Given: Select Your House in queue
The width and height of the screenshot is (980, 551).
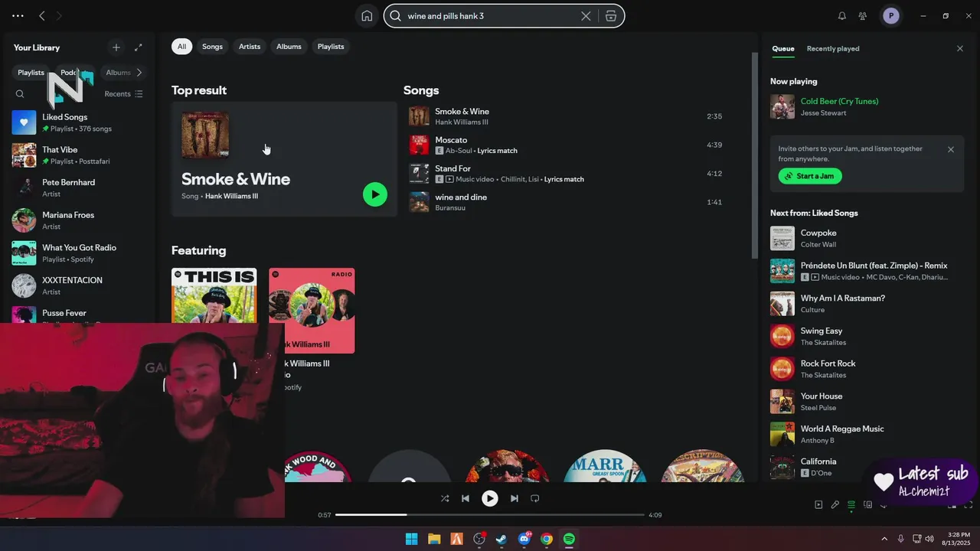Looking at the screenshot, I should coord(867,402).
